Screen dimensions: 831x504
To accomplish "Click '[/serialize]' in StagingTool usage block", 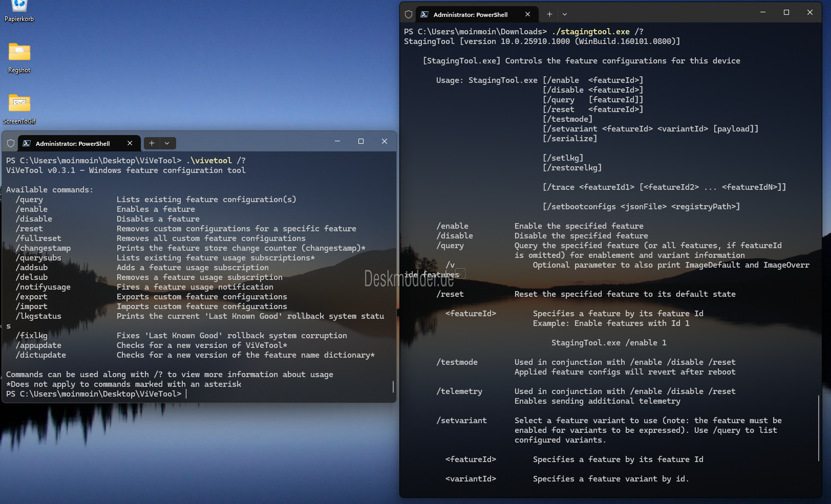I will coord(570,139).
